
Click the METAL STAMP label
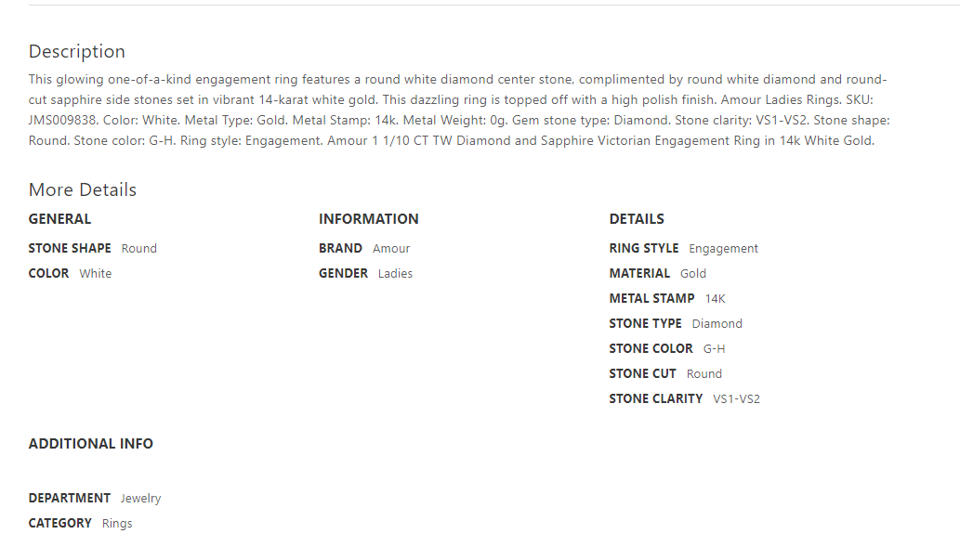[x=651, y=299]
